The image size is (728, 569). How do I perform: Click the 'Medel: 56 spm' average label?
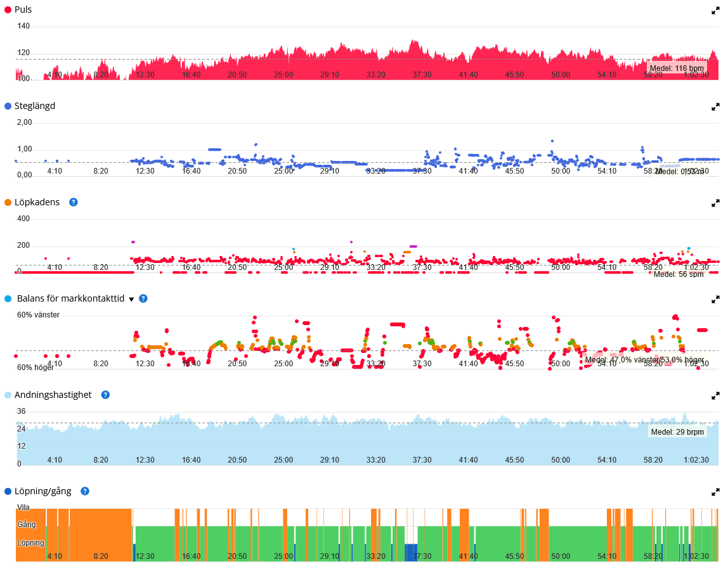[x=679, y=274]
